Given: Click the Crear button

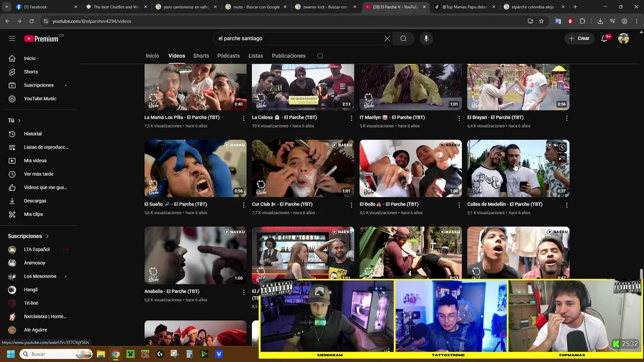Looking at the screenshot, I should pos(579,38).
